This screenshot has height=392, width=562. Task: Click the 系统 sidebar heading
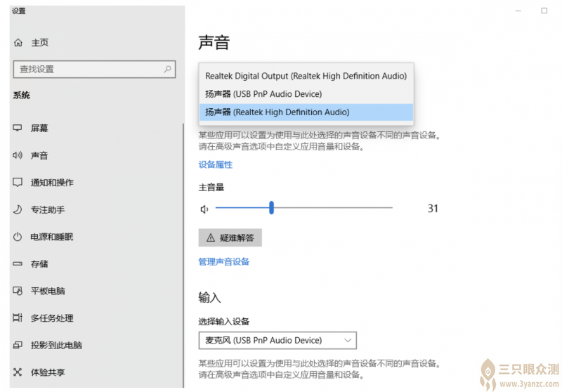pyautogui.click(x=22, y=96)
